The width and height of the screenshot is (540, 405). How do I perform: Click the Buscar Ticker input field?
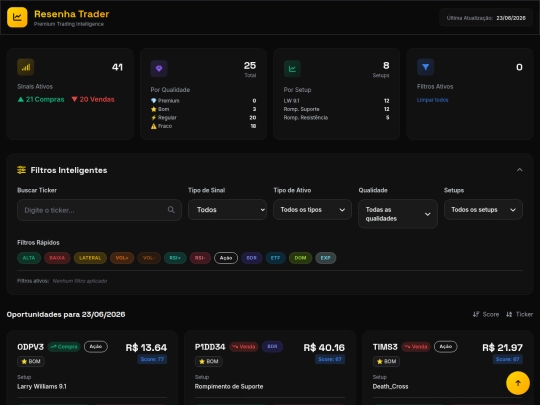coord(99,210)
